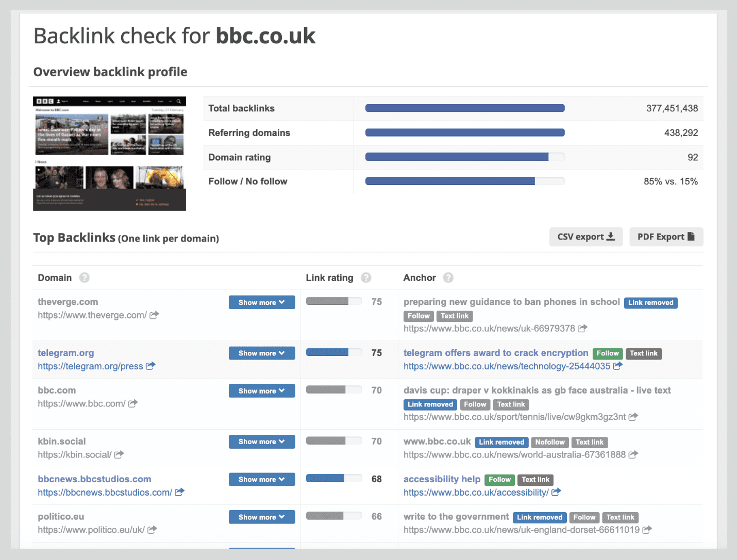
Task: Click external link icon after telegram.org/press URL
Action: (150, 366)
